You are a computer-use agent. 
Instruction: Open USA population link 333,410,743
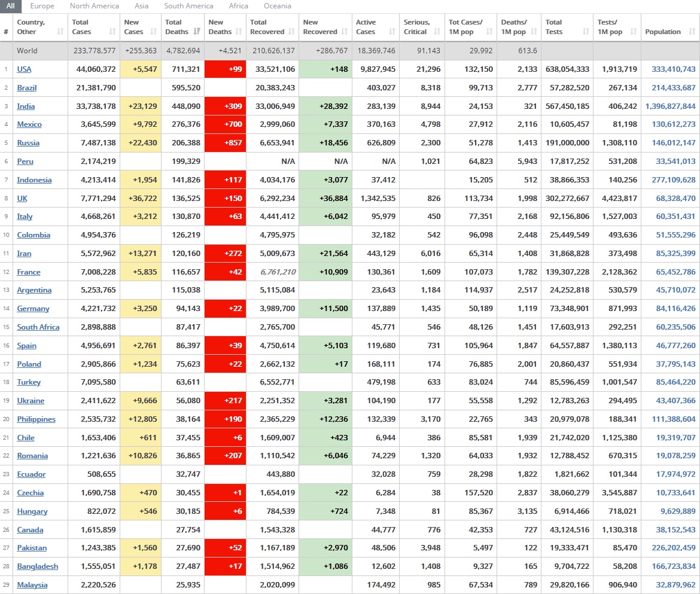[673, 69]
